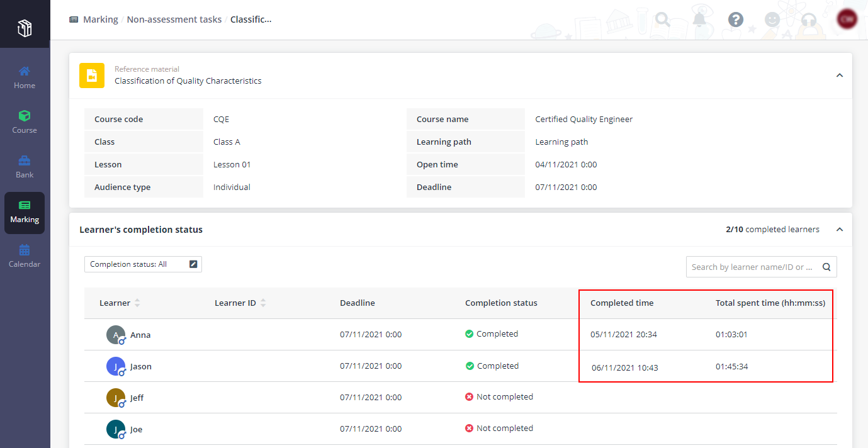Click Anna's Completed status
Image resolution: width=868 pixels, height=448 pixels.
492,334
